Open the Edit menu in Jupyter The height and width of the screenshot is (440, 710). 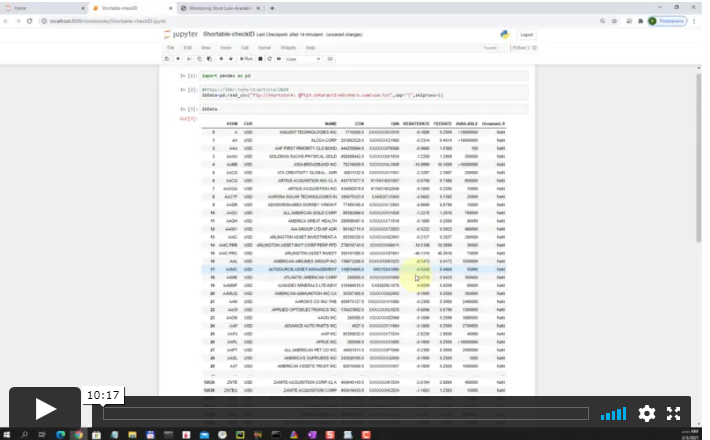click(x=187, y=48)
